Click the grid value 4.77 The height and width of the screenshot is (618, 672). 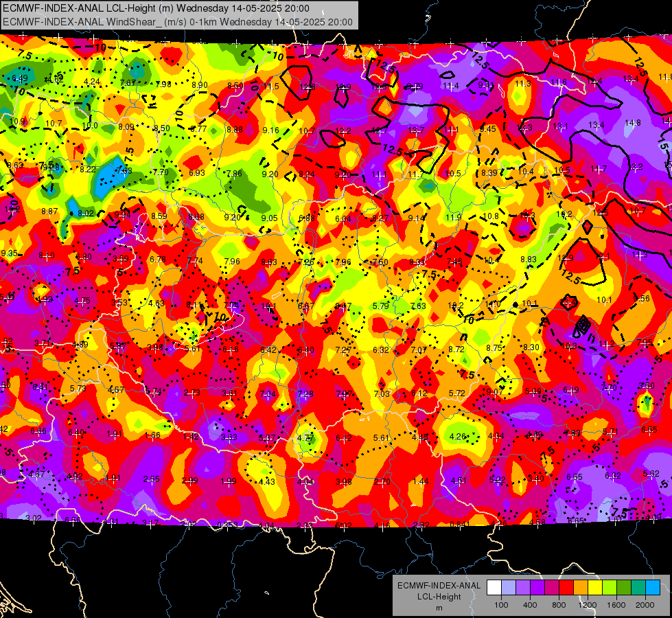[x=305, y=438]
